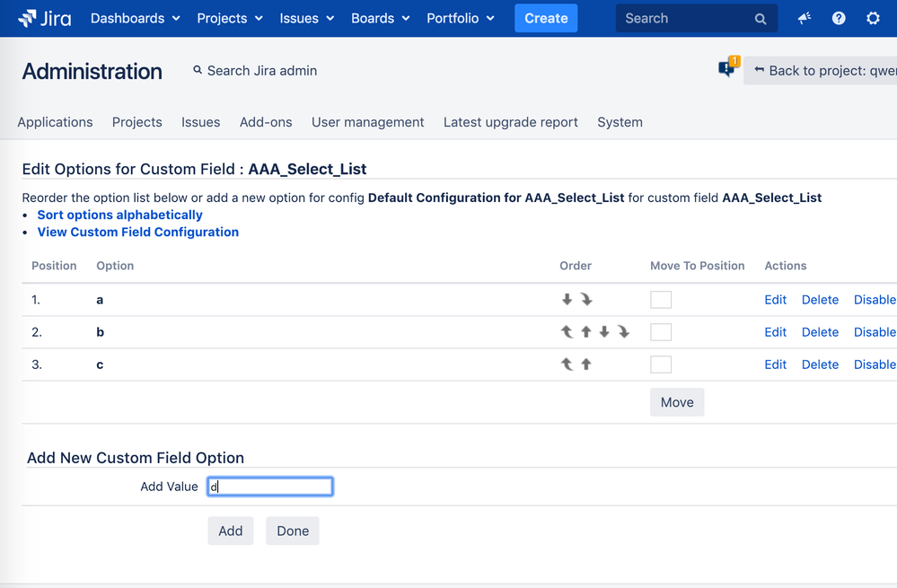Click the notification icon with the 1 badge

[x=729, y=67]
